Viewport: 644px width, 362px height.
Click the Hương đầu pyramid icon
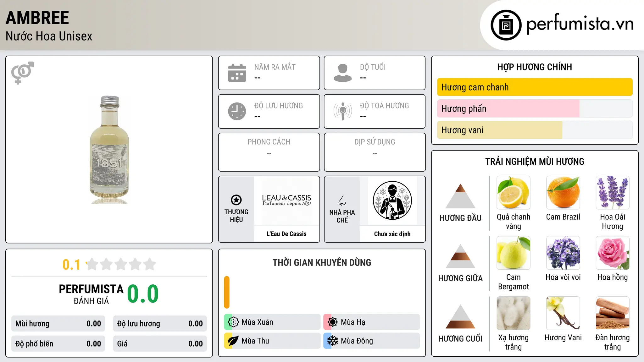click(460, 196)
